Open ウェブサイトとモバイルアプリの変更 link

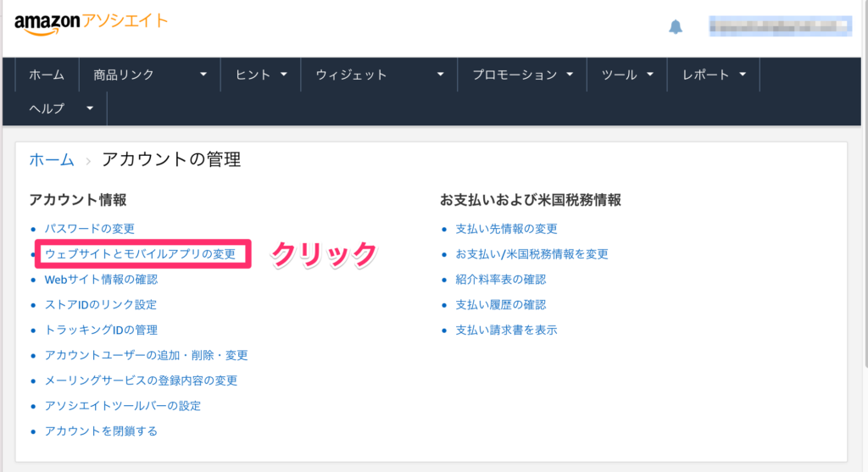coord(140,254)
